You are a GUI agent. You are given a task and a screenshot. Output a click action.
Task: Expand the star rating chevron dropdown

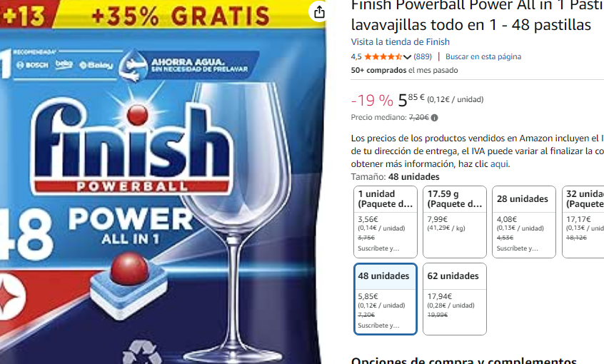click(407, 57)
